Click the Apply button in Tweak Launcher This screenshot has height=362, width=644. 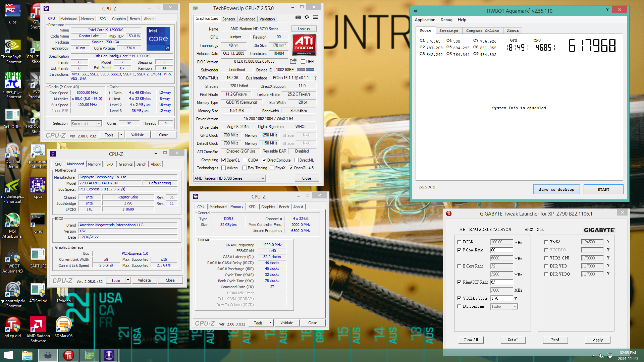click(598, 340)
